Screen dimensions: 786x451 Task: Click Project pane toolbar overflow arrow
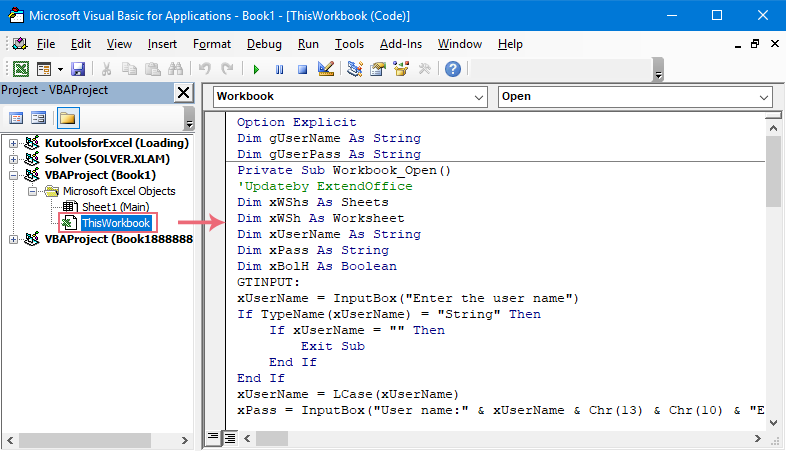[189, 118]
